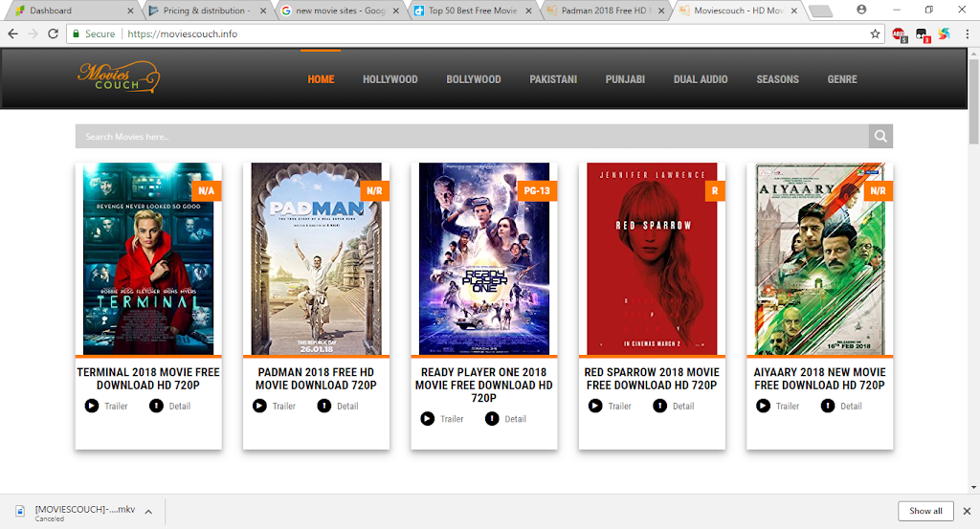Switch to Top 50 Best Free Movie tab

tap(473, 11)
